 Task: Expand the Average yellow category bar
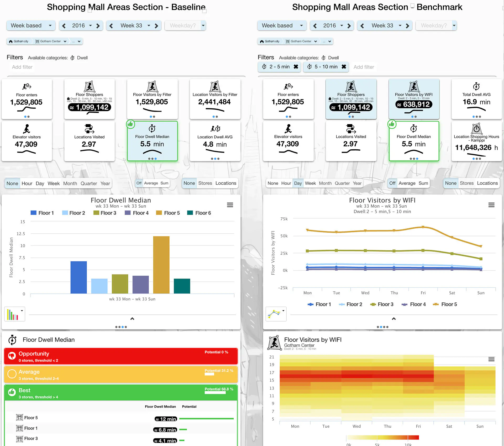(121, 375)
